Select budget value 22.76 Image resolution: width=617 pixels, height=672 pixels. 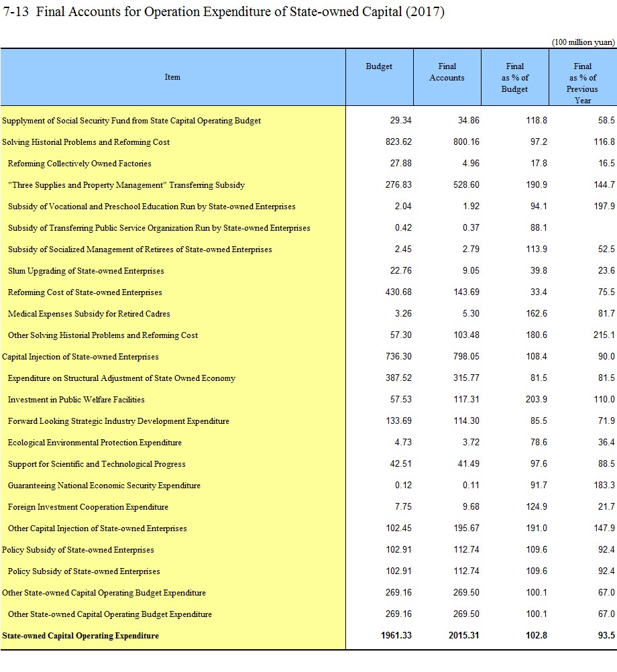400,270
